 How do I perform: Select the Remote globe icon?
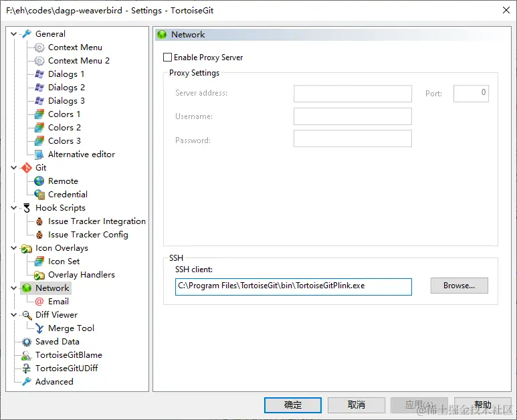(39, 181)
